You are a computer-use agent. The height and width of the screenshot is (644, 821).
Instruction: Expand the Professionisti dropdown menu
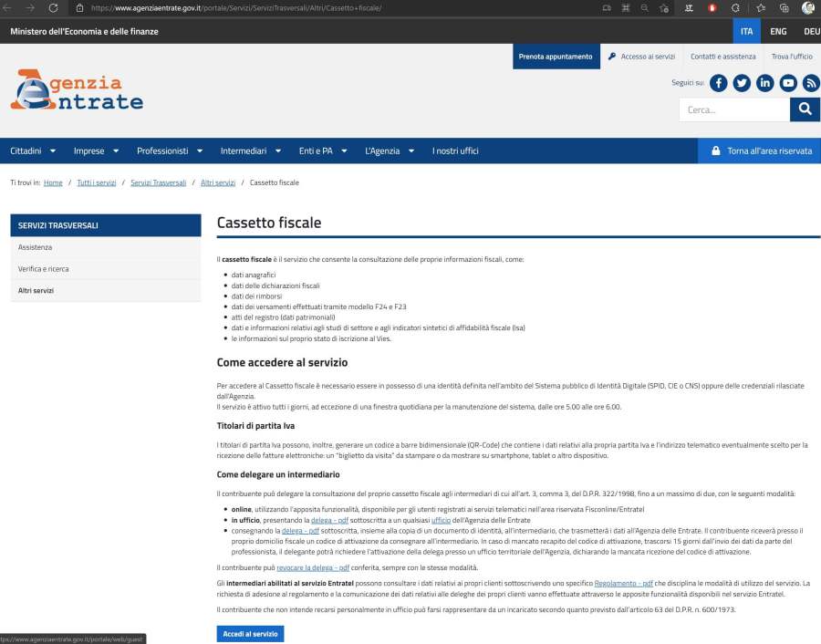[169, 151]
